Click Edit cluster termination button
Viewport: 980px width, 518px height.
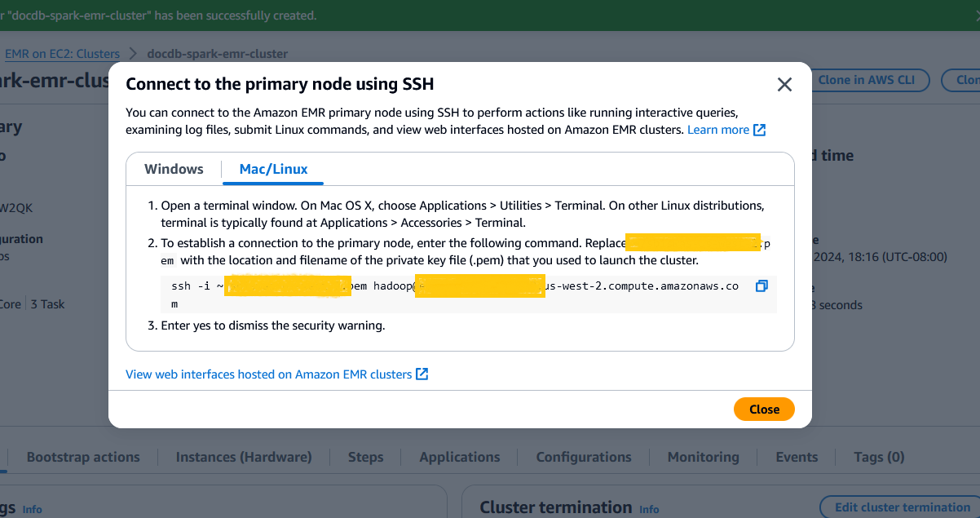[x=900, y=507]
